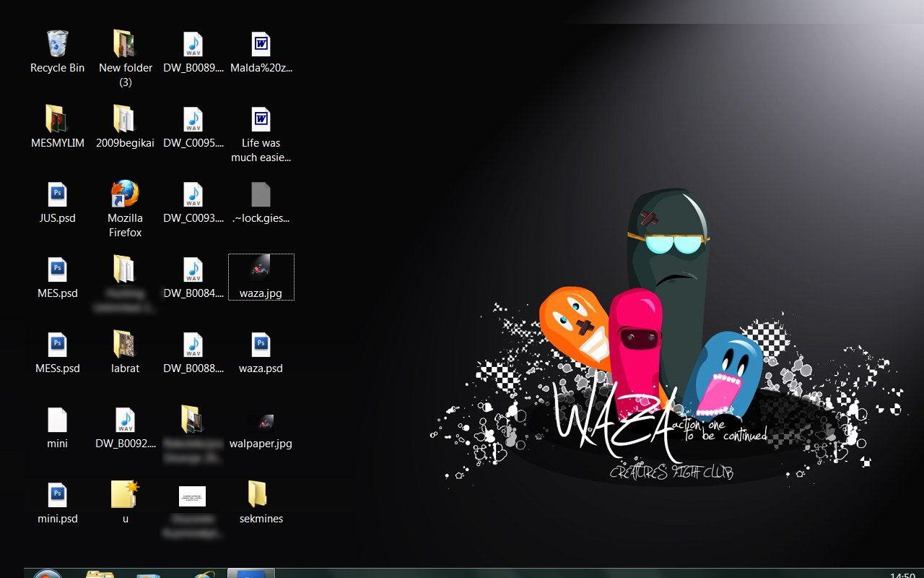Click the mini.psd file icon
The image size is (924, 578).
(57, 496)
